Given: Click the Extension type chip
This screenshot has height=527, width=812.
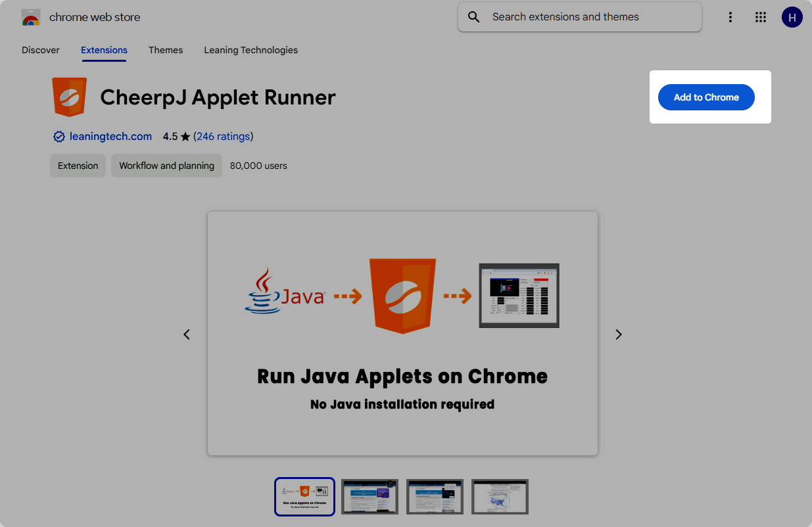Looking at the screenshot, I should point(78,166).
